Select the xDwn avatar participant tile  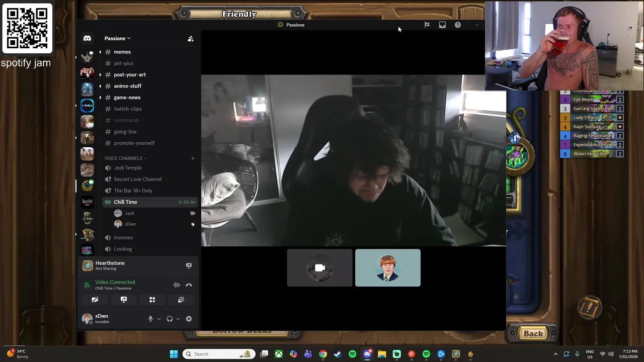click(x=388, y=268)
